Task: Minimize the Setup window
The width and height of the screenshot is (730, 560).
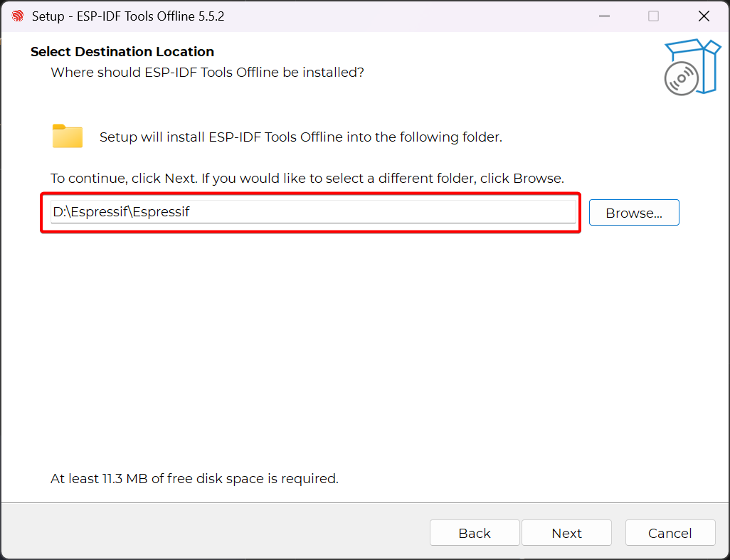Action: 603,16
